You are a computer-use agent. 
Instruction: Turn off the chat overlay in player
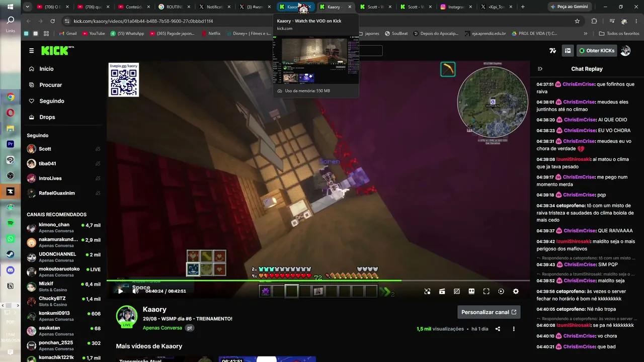457,291
